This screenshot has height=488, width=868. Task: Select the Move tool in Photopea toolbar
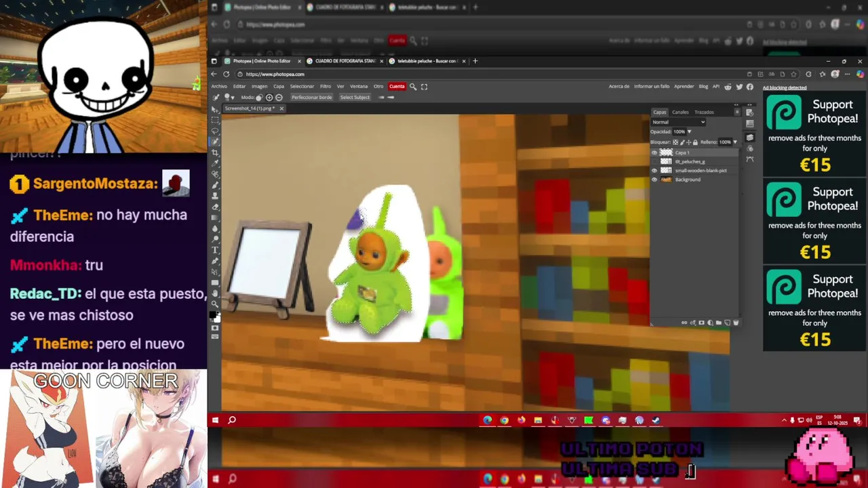(215, 109)
